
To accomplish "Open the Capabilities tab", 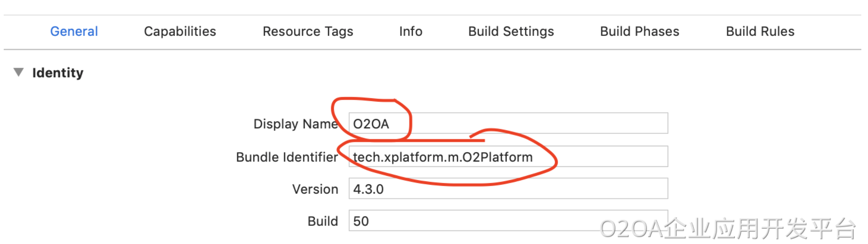I will (x=180, y=32).
